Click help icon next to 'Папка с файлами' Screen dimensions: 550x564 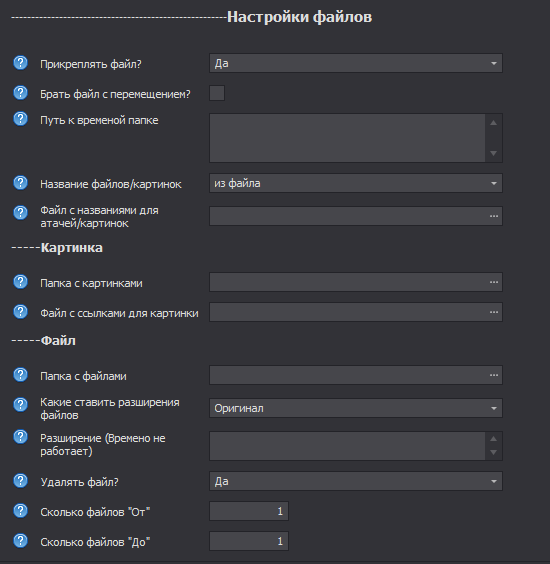click(21, 375)
